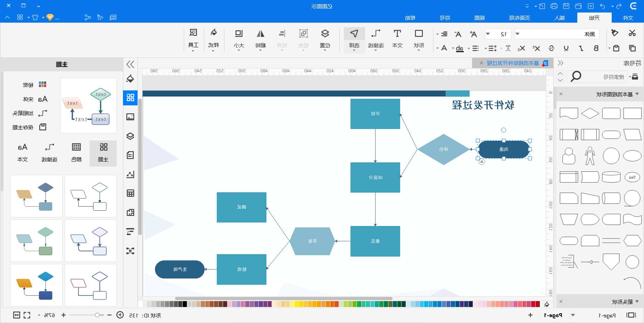
Task: Collapse the 箭头形状 section
Action: 637,301
